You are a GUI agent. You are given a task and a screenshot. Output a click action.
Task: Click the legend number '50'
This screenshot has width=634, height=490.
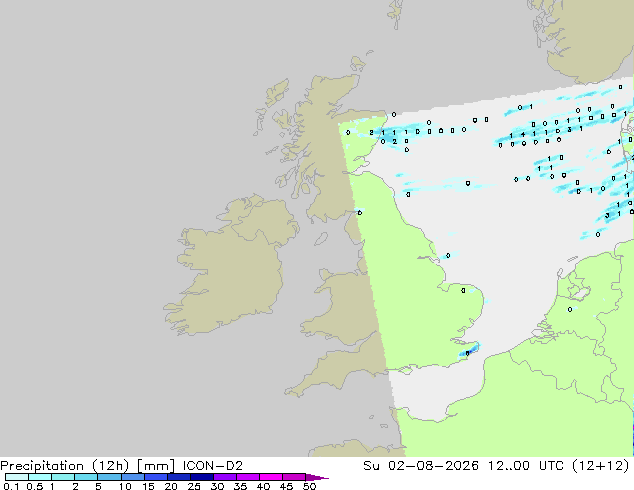[309, 486]
